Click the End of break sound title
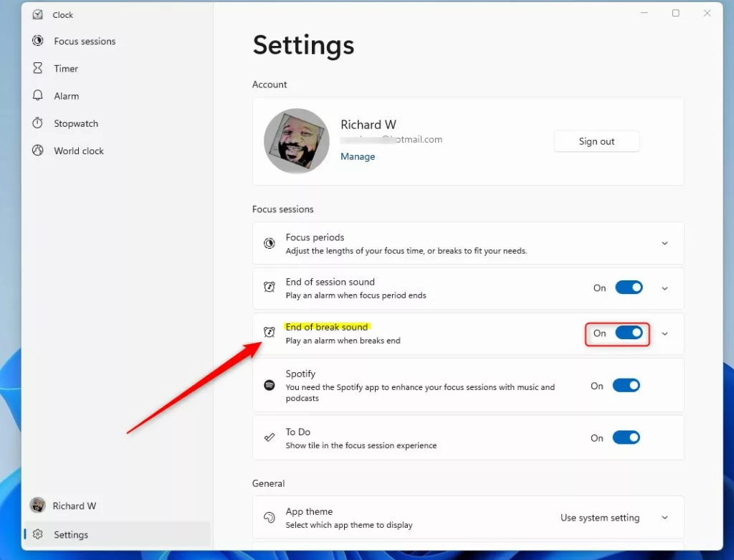Screen dimensions: 734x560 point(327,327)
